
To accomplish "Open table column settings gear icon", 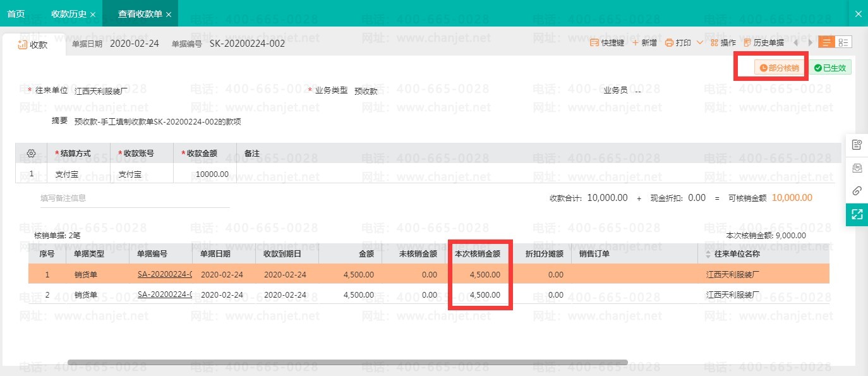I will tap(31, 154).
